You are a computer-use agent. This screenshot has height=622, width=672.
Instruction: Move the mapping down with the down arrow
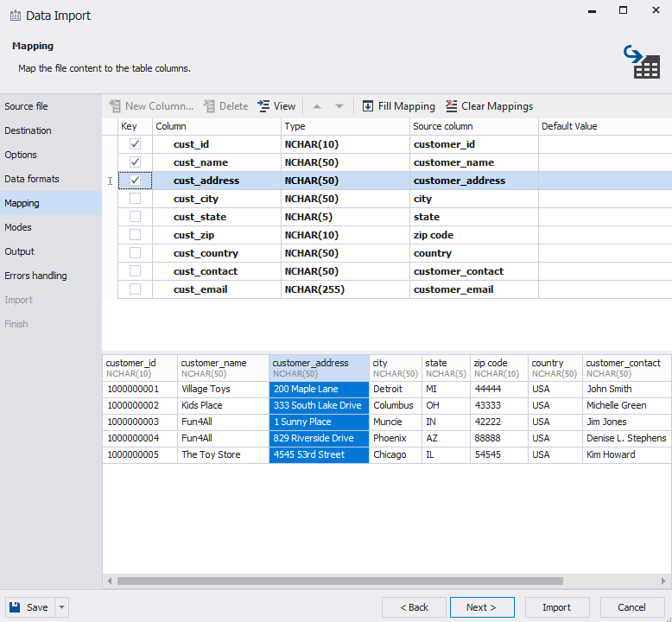339,106
